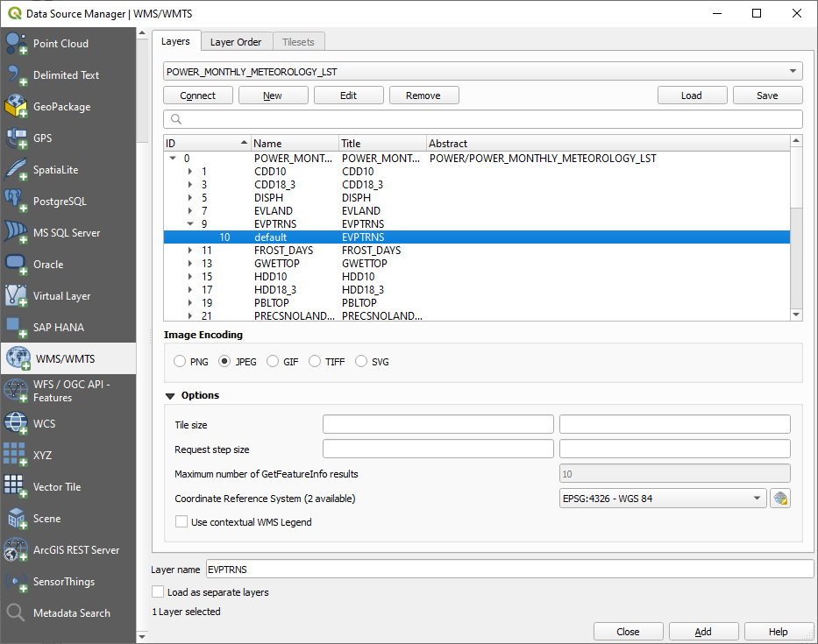Viewport: 818px width, 644px height.
Task: Select PNG image encoding
Action: [181, 362]
